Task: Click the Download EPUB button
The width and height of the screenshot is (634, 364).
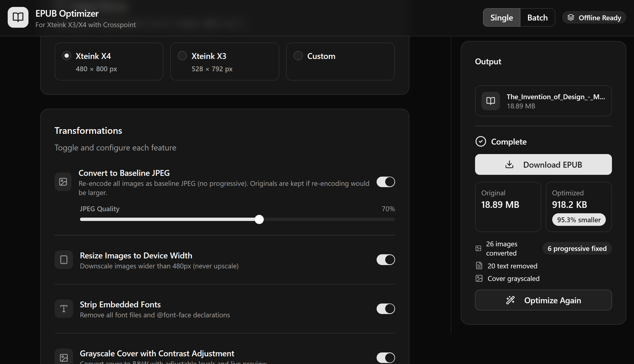Action: pos(543,165)
